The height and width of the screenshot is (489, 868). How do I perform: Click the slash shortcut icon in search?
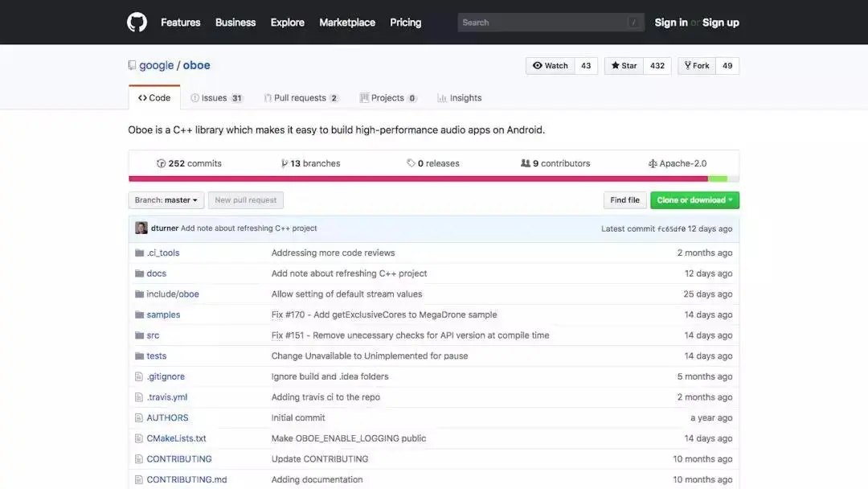pos(634,23)
